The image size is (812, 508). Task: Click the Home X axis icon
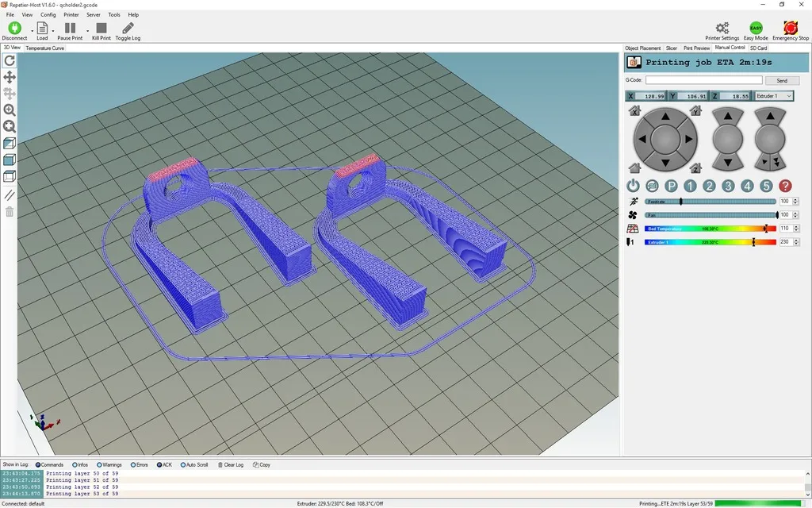(634, 111)
